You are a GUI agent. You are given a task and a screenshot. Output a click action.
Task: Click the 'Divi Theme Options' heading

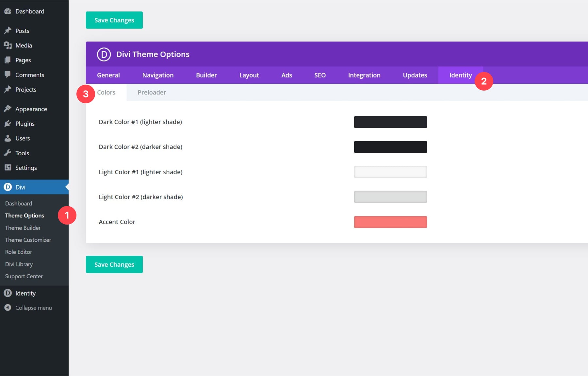(153, 54)
